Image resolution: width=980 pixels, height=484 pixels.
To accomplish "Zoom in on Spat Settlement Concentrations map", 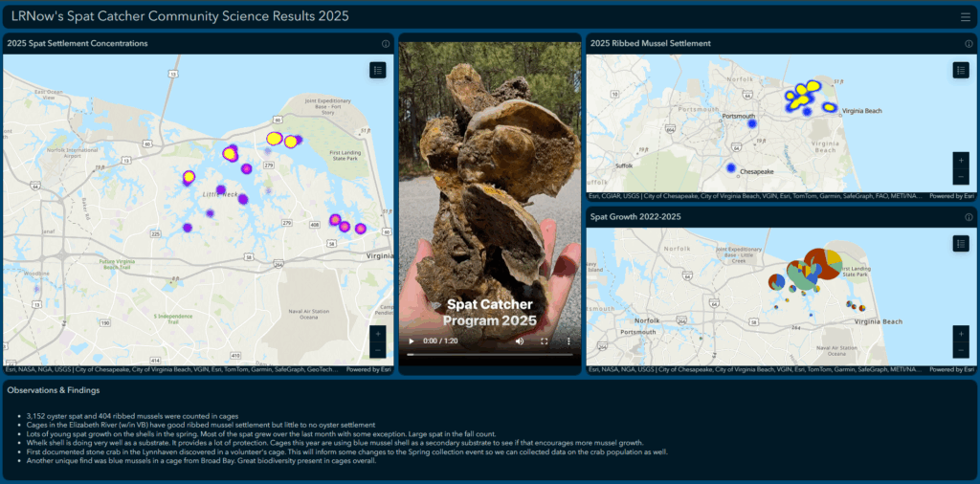I will point(378,334).
